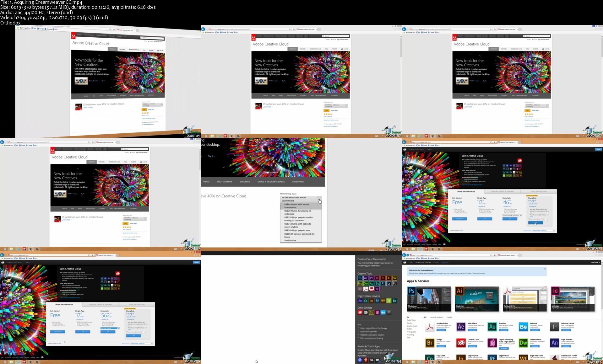Click the St Story icon under Other Services

click(372, 312)
